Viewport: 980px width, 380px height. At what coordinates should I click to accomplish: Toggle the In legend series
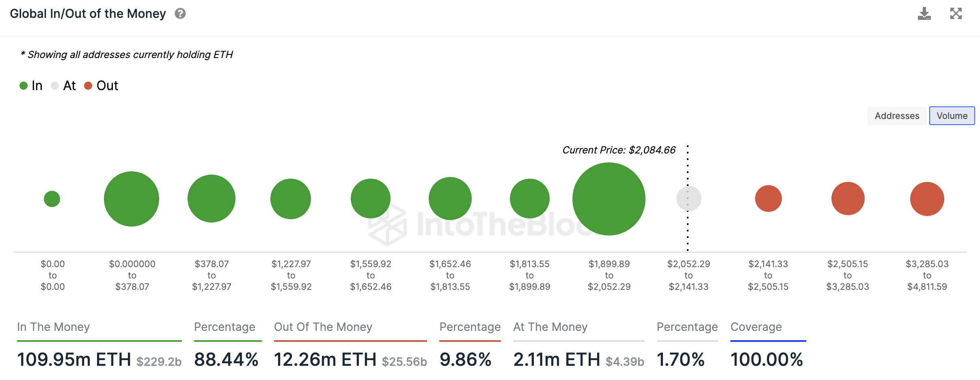click(x=31, y=86)
